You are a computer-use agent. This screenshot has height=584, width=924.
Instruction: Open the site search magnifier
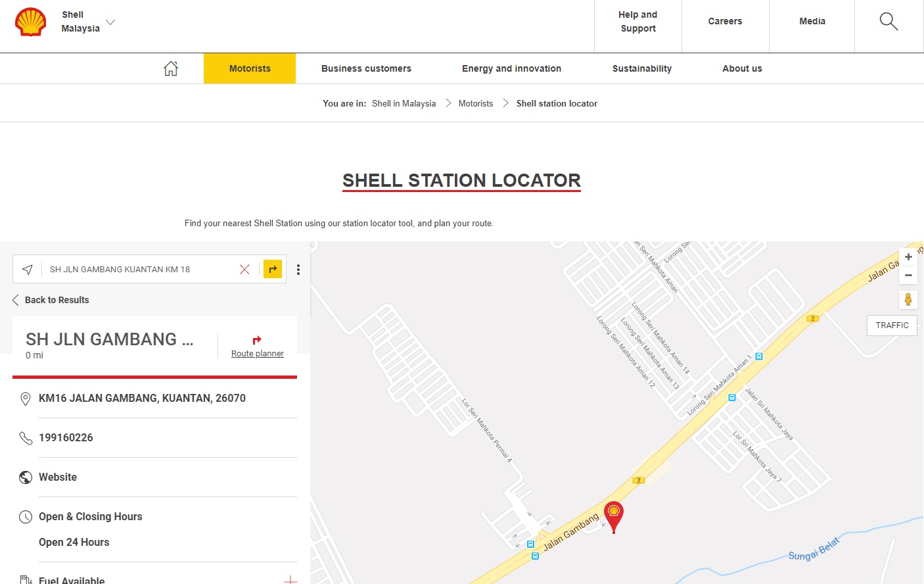coord(888,21)
